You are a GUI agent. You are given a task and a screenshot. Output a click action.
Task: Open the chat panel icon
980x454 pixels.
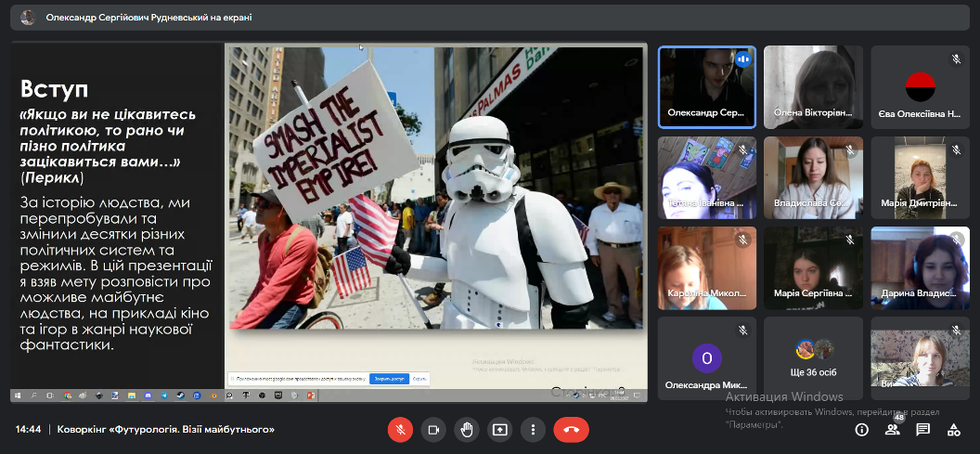click(922, 429)
